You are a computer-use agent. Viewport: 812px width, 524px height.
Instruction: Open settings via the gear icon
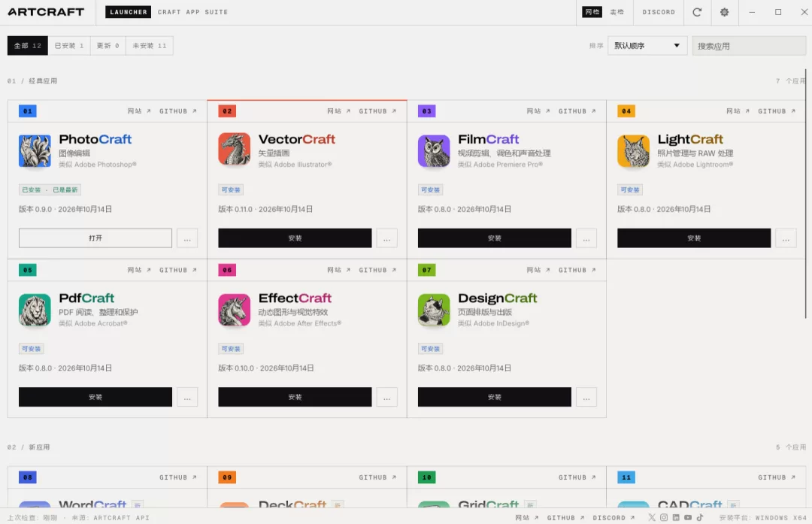point(725,12)
